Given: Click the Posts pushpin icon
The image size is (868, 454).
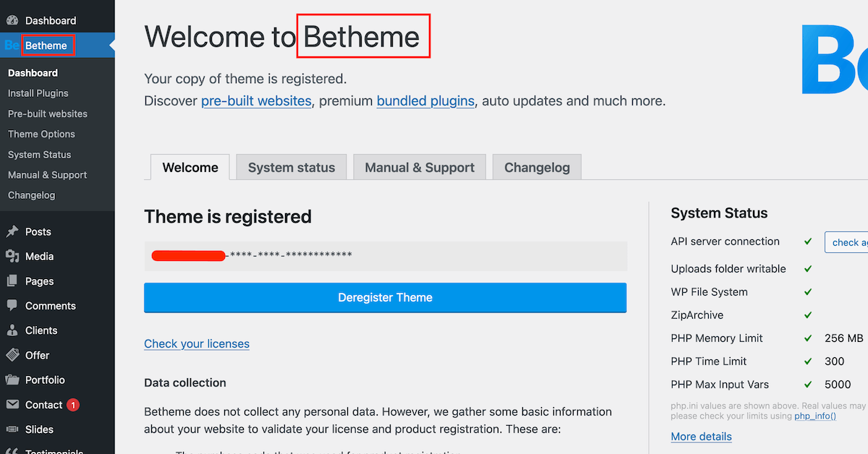Looking at the screenshot, I should pyautogui.click(x=12, y=232).
